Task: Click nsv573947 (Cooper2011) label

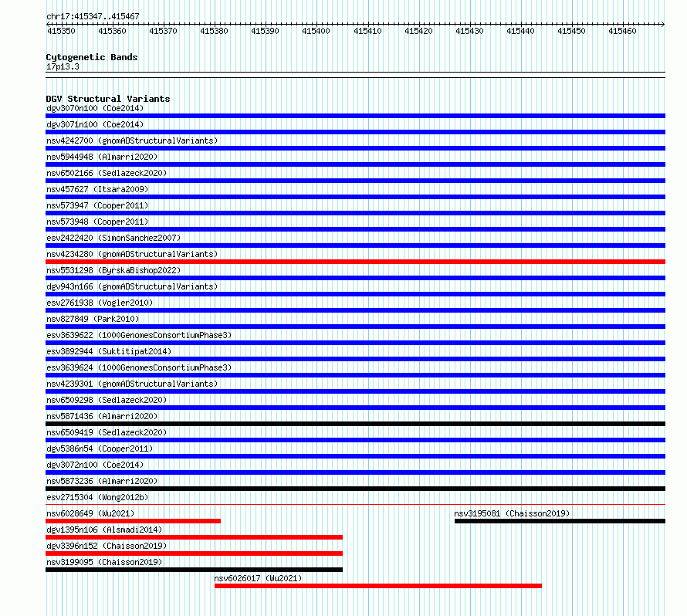Action: tap(97, 205)
